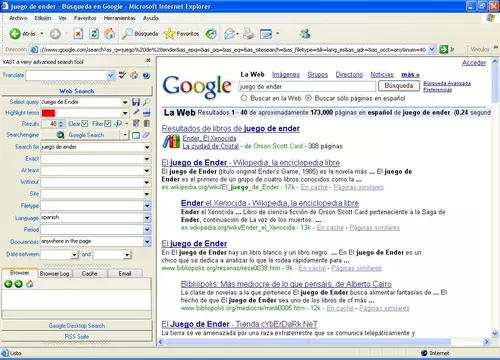Click the red Highlight terms color swatch
The width and height of the screenshot is (500, 360).
[x=48, y=113]
